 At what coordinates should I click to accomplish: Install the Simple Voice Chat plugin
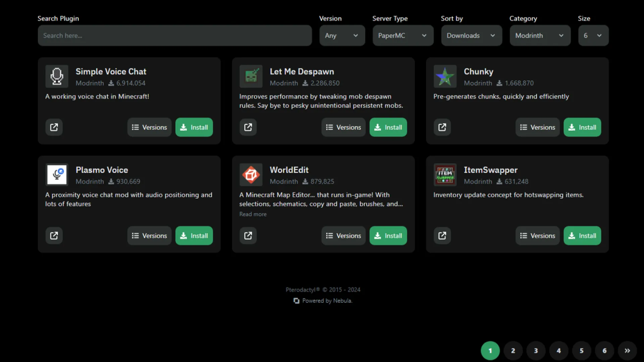tap(194, 127)
